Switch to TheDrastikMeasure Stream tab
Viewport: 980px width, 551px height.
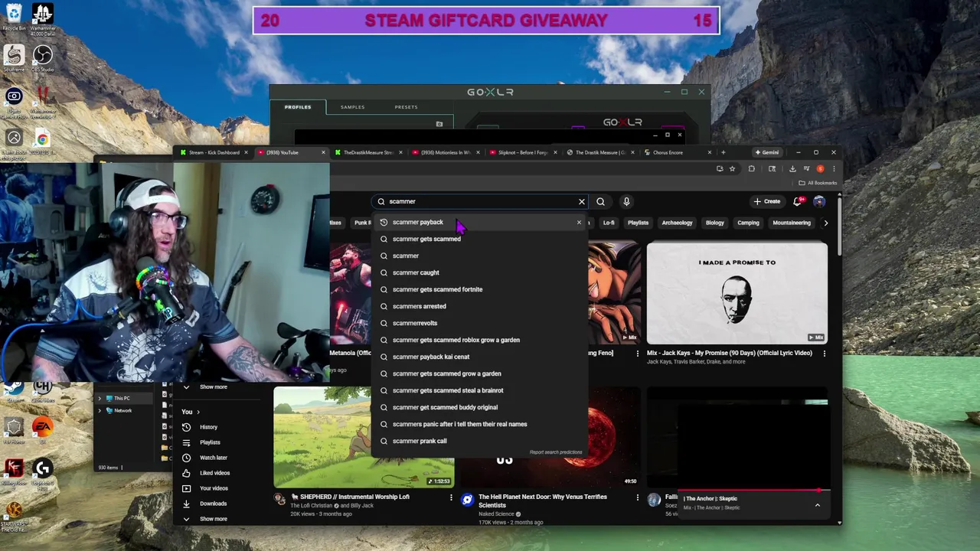tap(367, 152)
